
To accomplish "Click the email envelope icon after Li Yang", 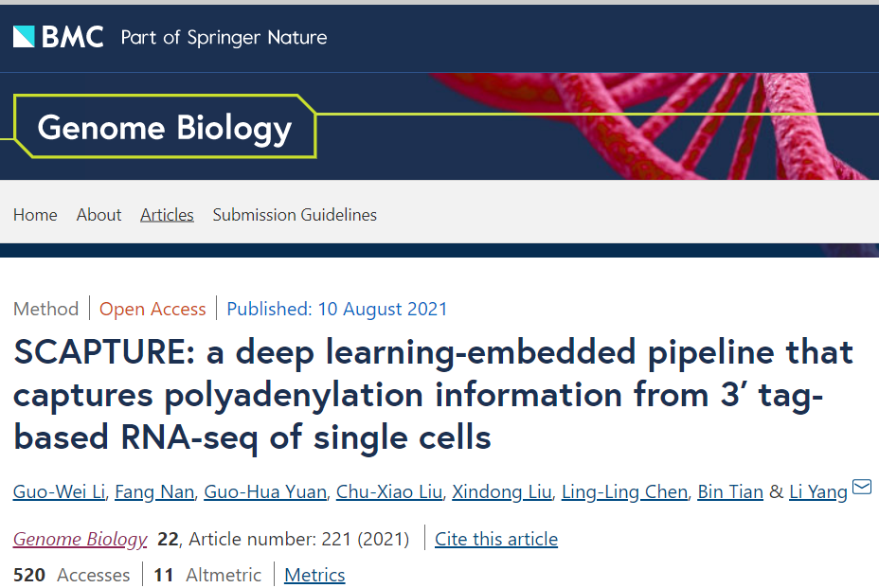I will [x=862, y=488].
